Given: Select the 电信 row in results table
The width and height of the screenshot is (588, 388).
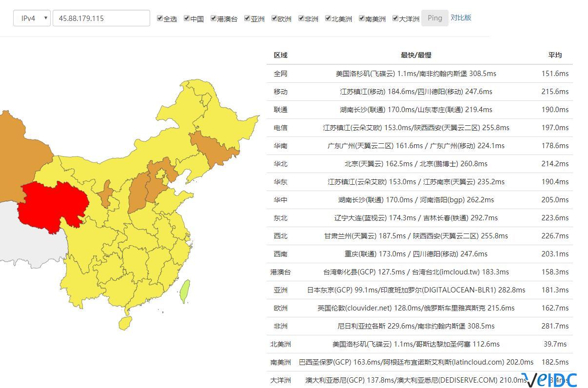Looking at the screenshot, I should (280, 128).
